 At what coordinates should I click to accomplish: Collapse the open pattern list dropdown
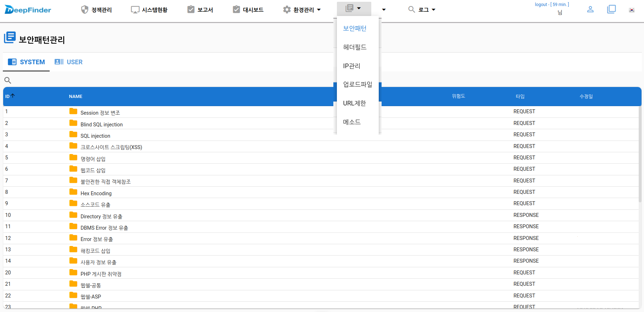[354, 8]
